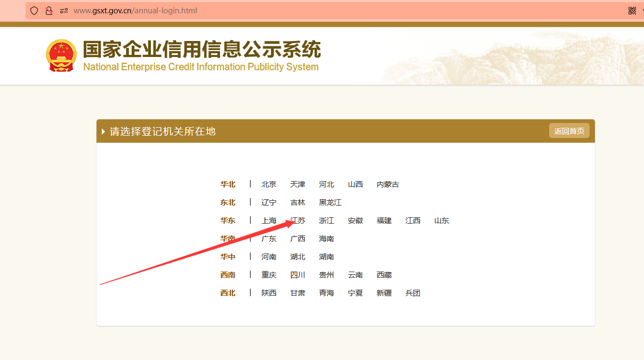Viewport: 644px width, 360px height.
Task: Select 湖南 province
Action: coord(327,257)
